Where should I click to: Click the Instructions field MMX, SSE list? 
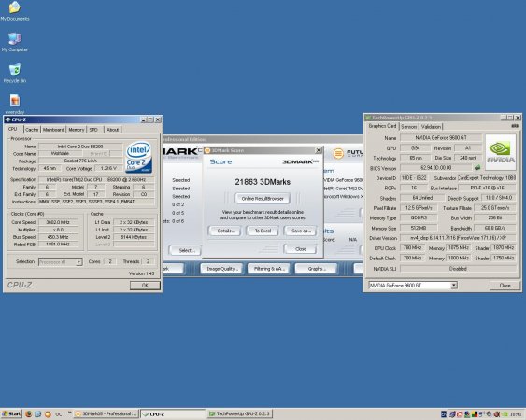point(96,202)
